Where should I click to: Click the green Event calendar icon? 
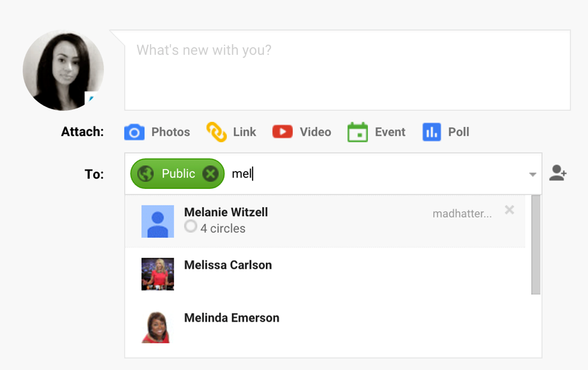(358, 132)
